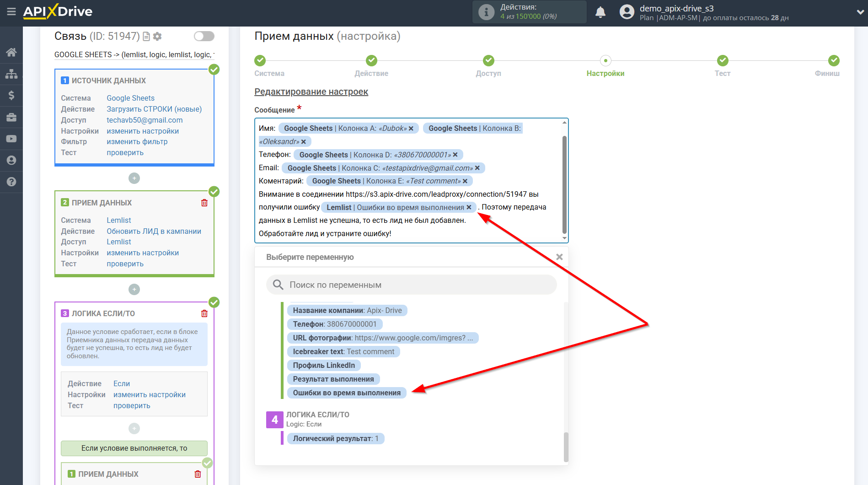868x485 pixels.
Task: Remove the Колонка B Oleksandr tag
Action: tap(304, 142)
